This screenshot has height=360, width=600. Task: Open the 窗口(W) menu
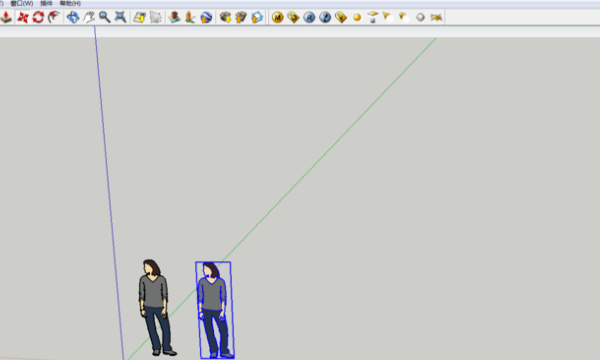(x=22, y=3)
